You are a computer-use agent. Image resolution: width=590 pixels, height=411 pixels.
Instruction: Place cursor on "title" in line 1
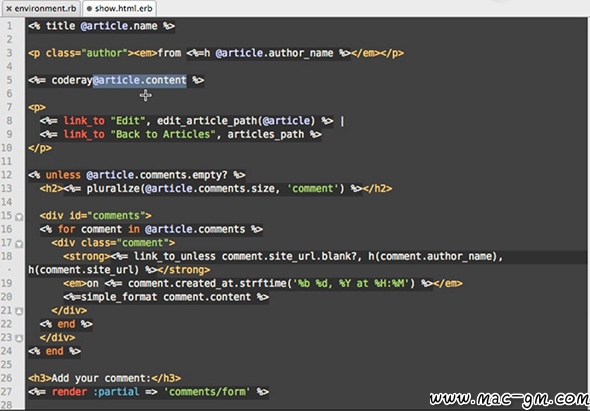[60, 26]
